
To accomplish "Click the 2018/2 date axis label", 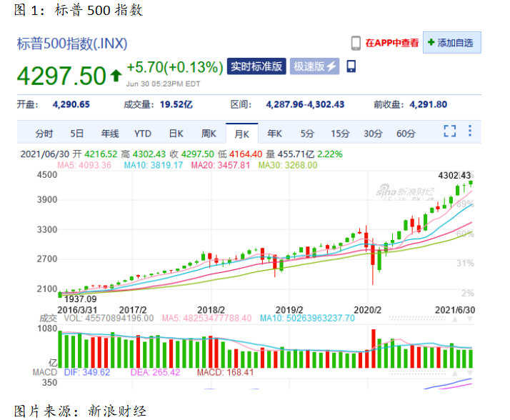I will point(211,310).
